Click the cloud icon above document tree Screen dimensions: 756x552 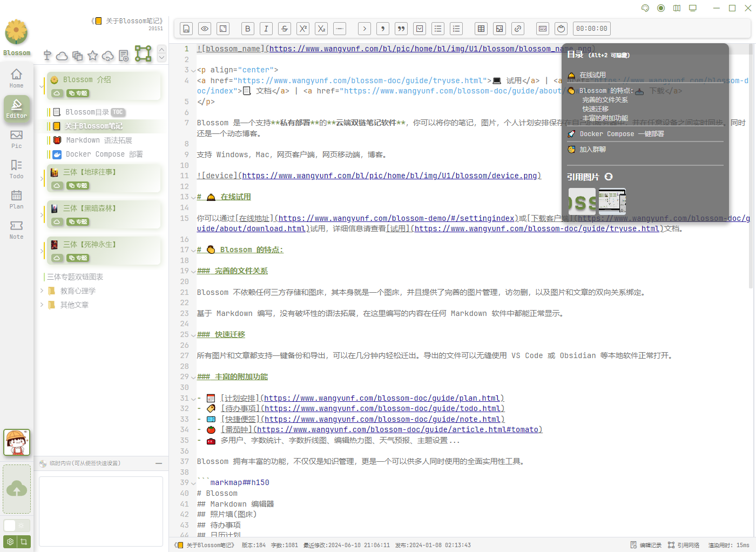[x=62, y=56]
